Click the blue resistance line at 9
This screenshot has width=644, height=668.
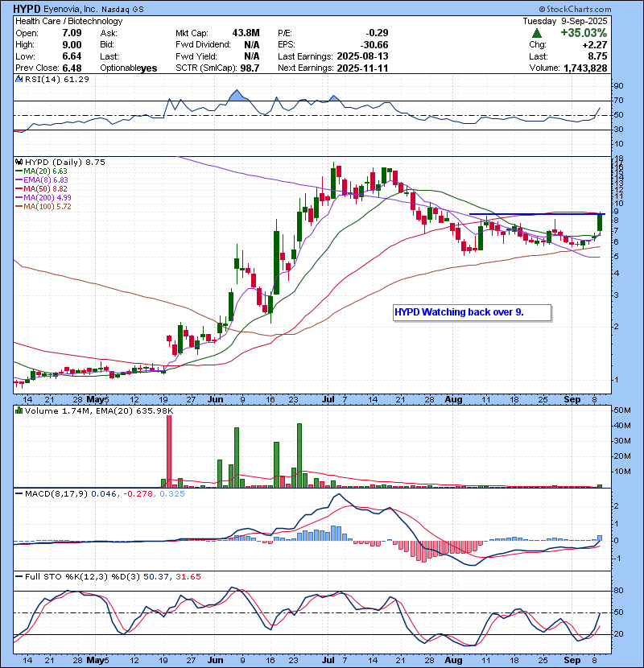point(537,214)
